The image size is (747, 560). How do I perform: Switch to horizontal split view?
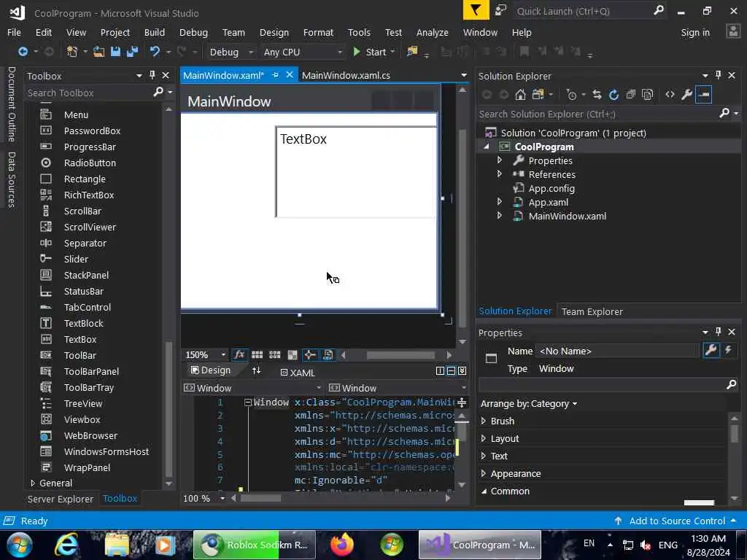451,370
